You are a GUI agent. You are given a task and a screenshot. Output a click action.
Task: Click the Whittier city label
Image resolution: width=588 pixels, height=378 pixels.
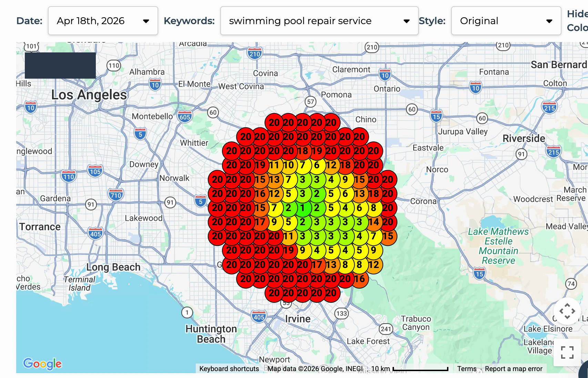point(194,143)
